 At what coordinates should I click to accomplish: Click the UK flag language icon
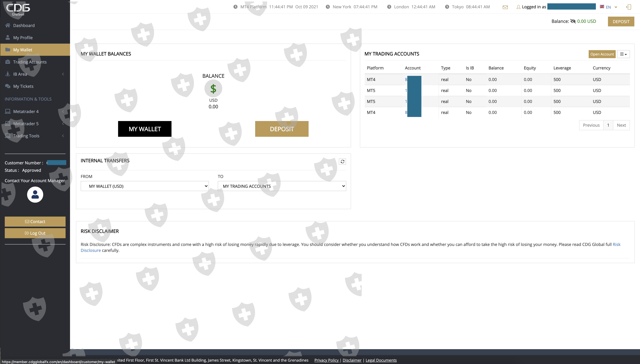pyautogui.click(x=602, y=7)
